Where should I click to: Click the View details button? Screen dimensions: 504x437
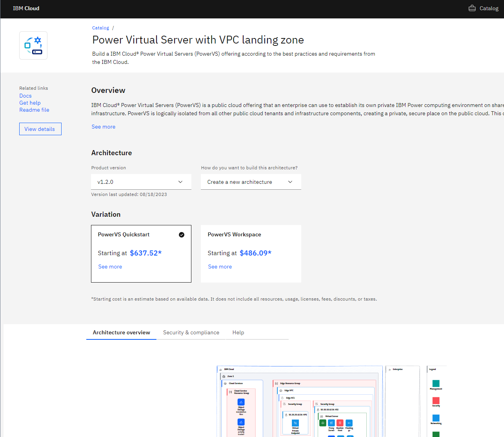point(40,129)
